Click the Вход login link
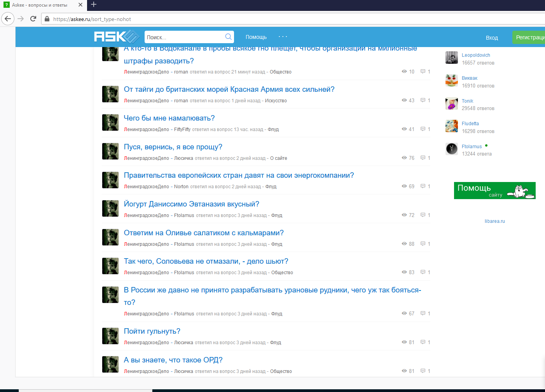 click(x=492, y=38)
